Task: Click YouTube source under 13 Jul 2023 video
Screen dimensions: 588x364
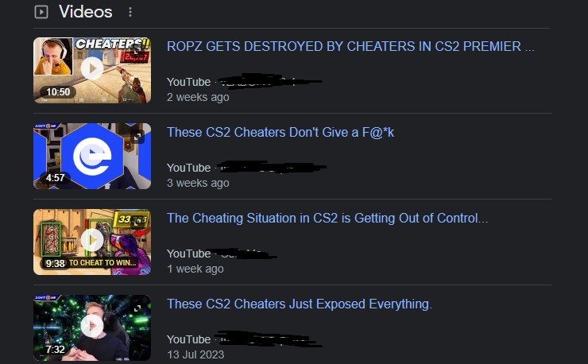Action: pyautogui.click(x=188, y=339)
